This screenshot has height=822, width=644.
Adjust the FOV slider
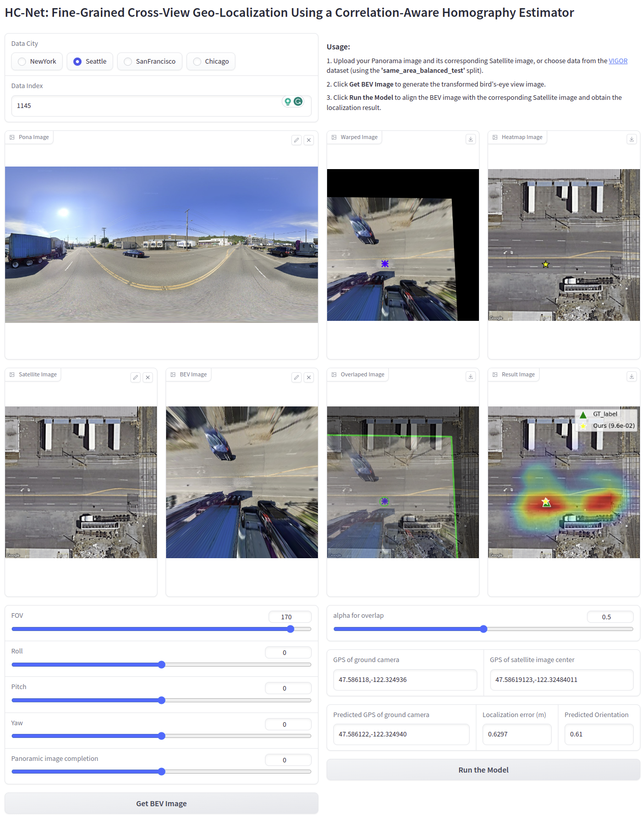[162, 629]
